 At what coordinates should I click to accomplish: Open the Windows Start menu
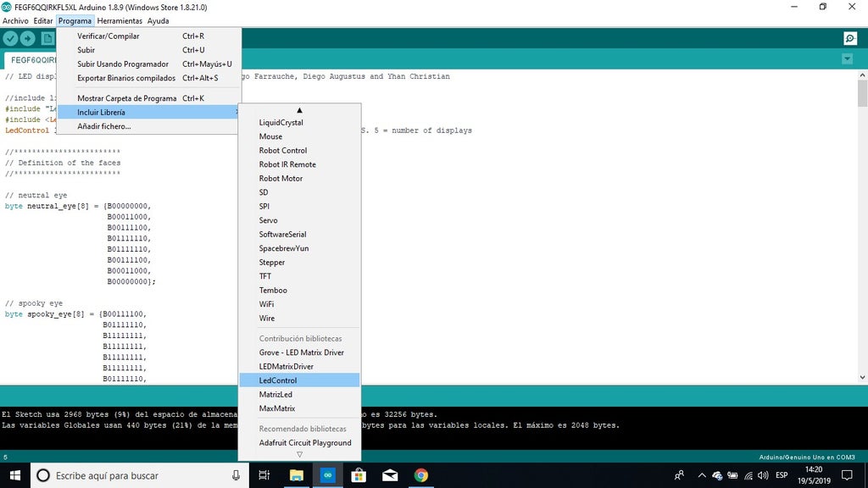point(15,475)
